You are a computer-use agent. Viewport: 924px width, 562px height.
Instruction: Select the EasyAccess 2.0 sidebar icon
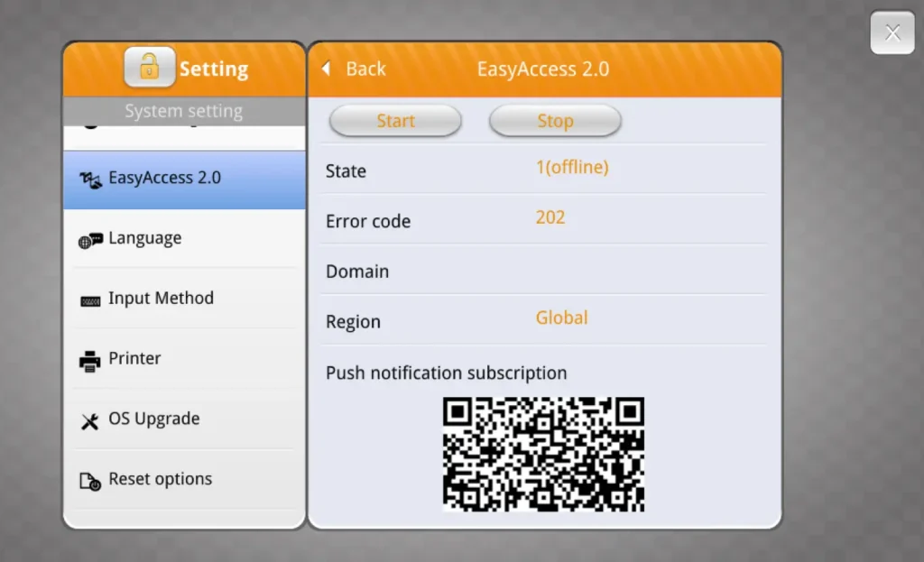click(x=90, y=178)
